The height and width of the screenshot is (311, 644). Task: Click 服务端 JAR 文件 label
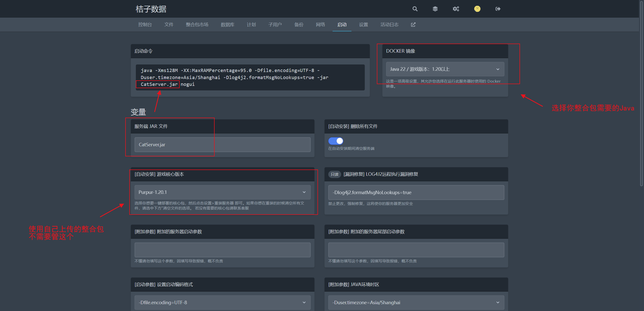tap(151, 126)
